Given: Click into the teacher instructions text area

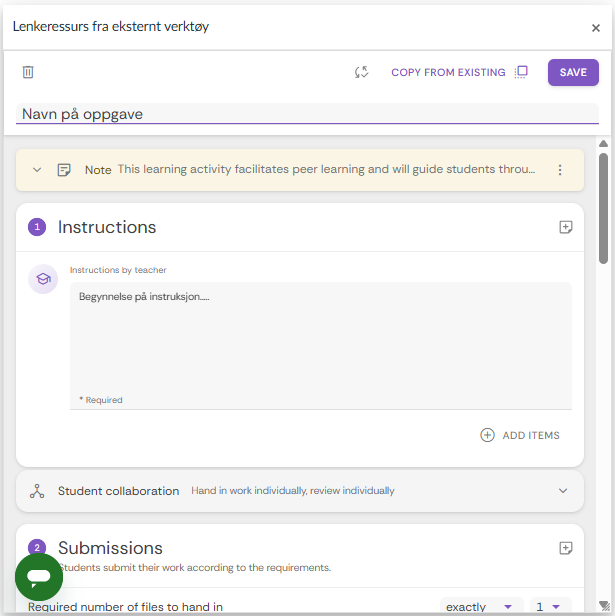Looking at the screenshot, I should pos(320,340).
